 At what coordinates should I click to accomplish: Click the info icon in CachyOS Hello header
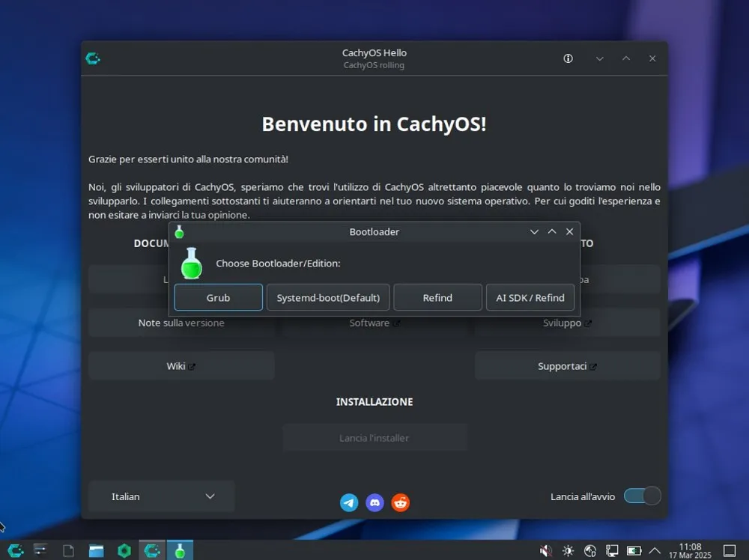(x=568, y=58)
